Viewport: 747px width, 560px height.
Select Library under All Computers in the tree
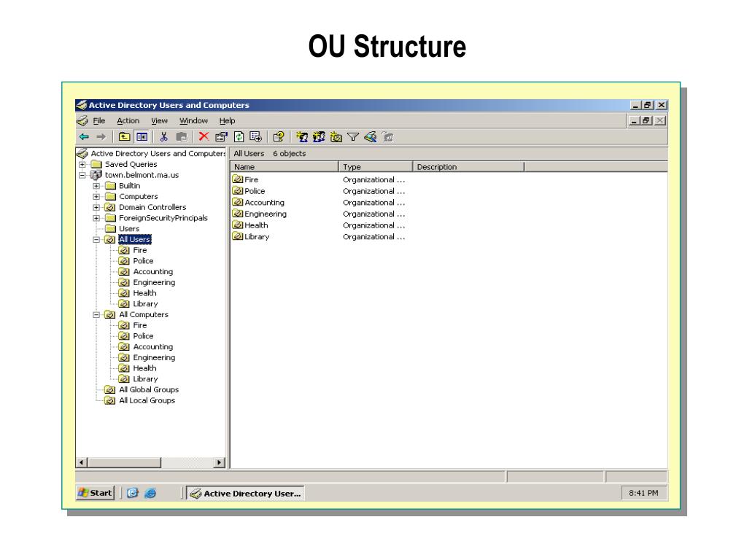[x=145, y=379]
